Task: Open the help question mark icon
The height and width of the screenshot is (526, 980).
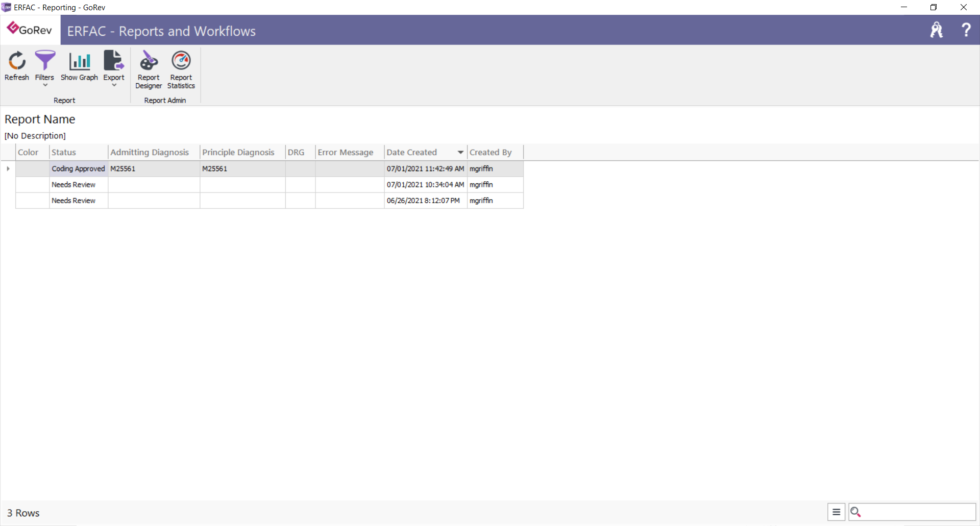Action: pyautogui.click(x=966, y=30)
